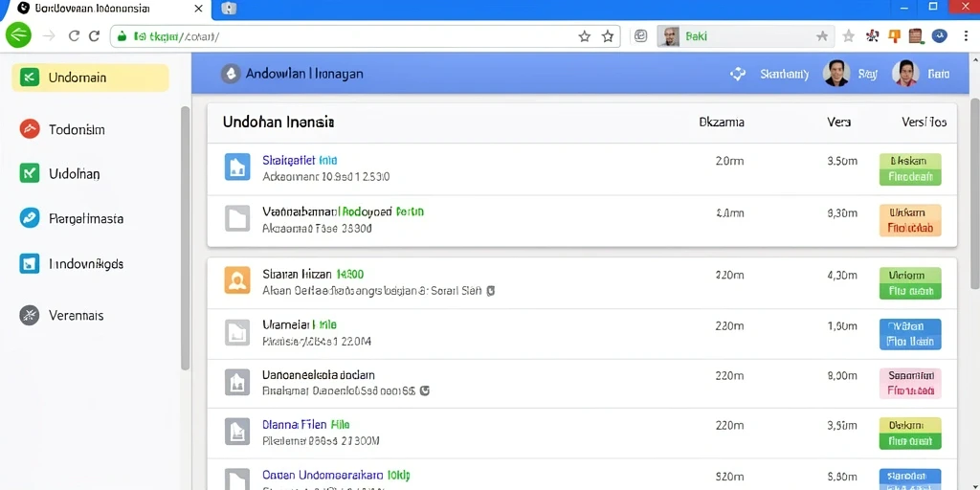Click the red puzzle extension icon
The width and height of the screenshot is (980, 490).
point(873,36)
